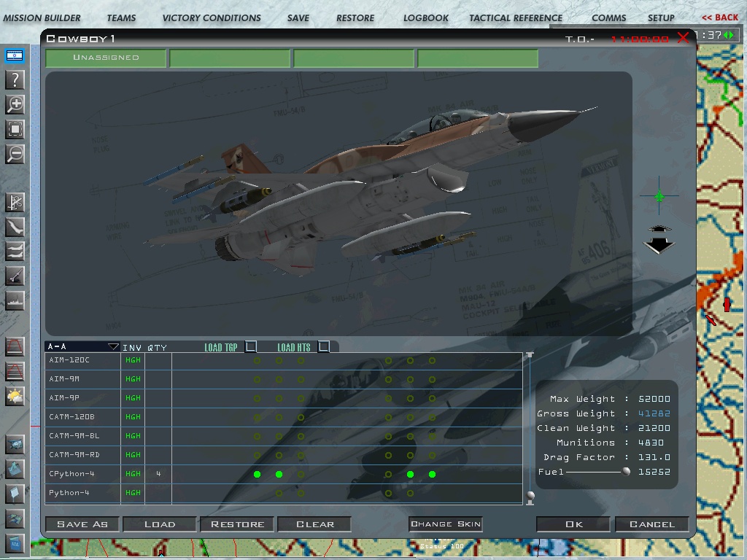Image resolution: width=747 pixels, height=560 pixels.
Task: Click the small up arrow above the black arrow
Action: pos(659,229)
